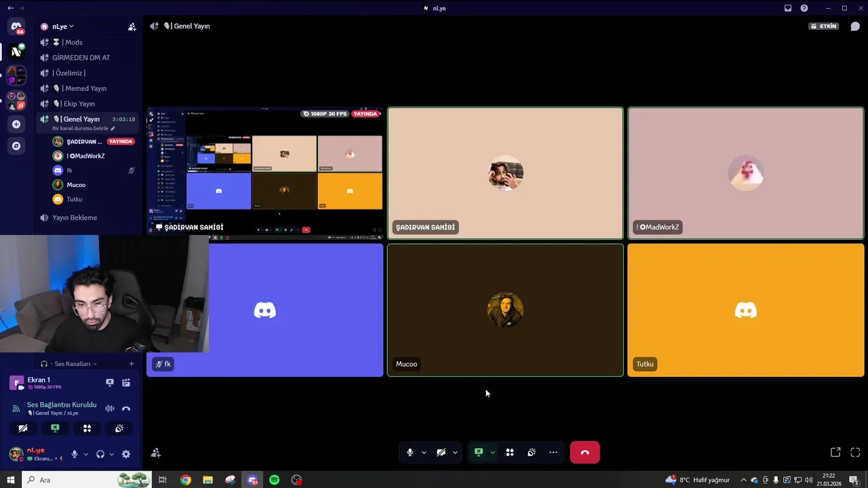
Task: Open Chrome from Windows taskbar
Action: (x=185, y=480)
